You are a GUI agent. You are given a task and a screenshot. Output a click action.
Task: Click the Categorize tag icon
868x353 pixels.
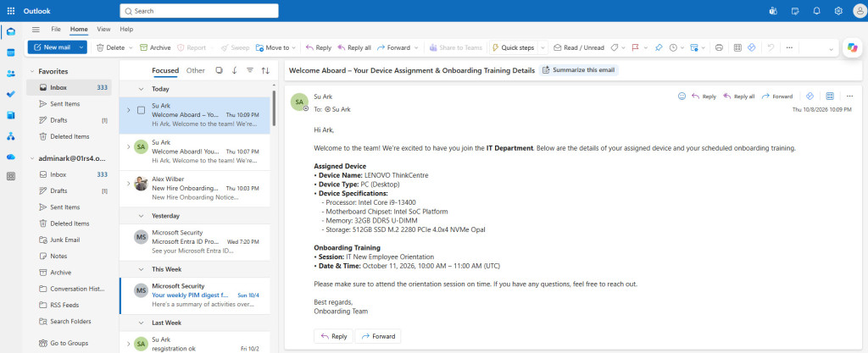[614, 47]
